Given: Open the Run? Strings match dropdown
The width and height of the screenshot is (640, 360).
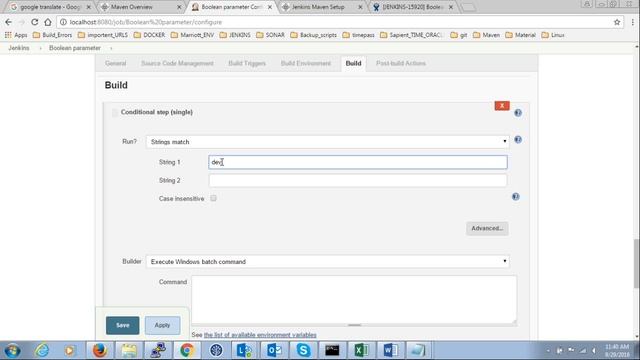Looking at the screenshot, I should click(328, 142).
